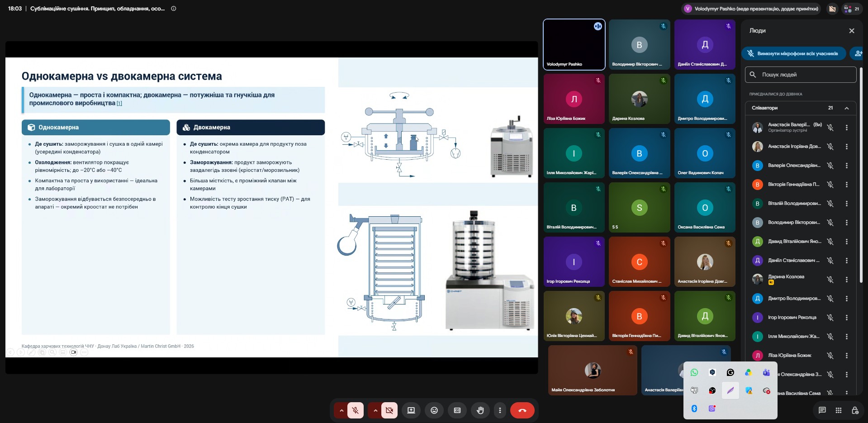
Task: Mute Ігор Ігорович Реколца in the people list
Action: (x=830, y=318)
